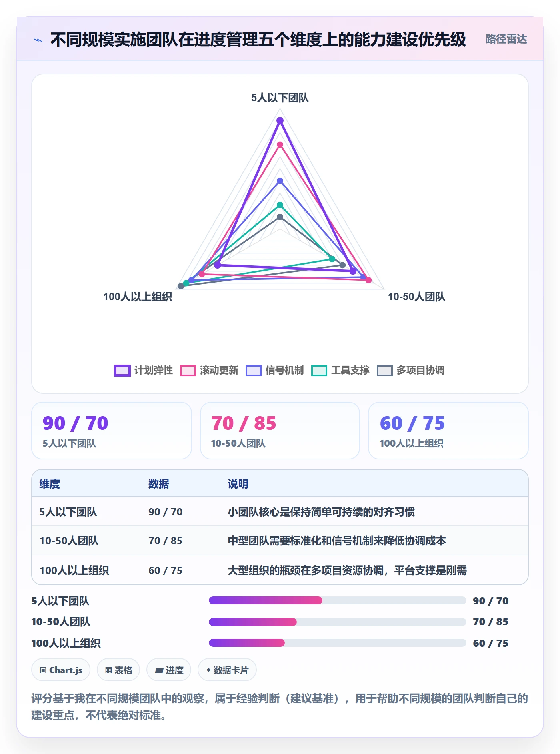The image size is (560, 754).
Task: Select the 5人以下团队 table row cell
Action: pos(68,512)
